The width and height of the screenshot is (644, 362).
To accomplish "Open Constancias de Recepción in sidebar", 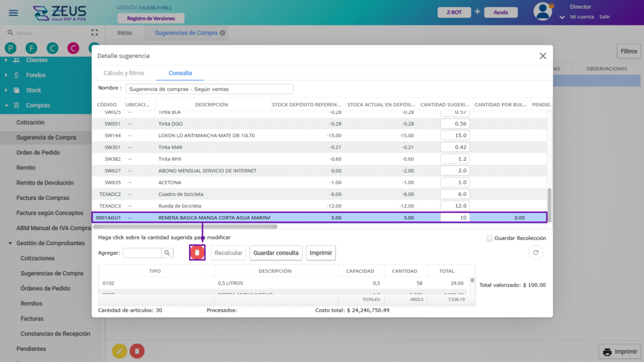I will pos(55,334).
